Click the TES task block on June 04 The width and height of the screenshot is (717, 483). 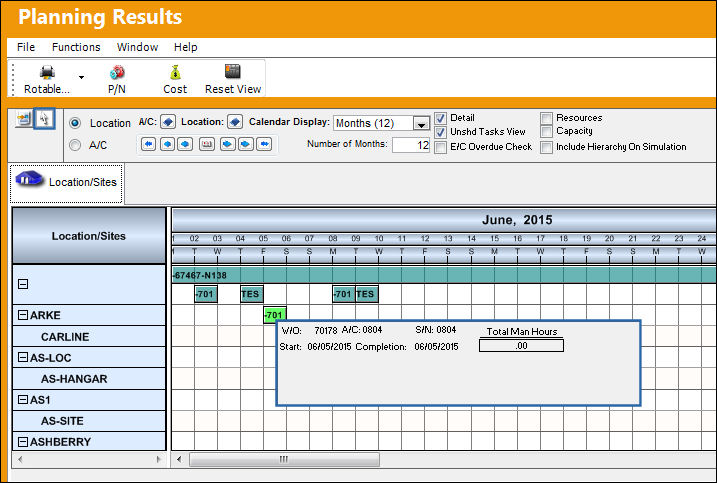pos(252,294)
